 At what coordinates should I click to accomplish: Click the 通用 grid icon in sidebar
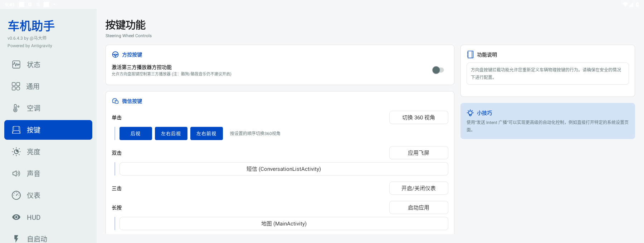(16, 86)
